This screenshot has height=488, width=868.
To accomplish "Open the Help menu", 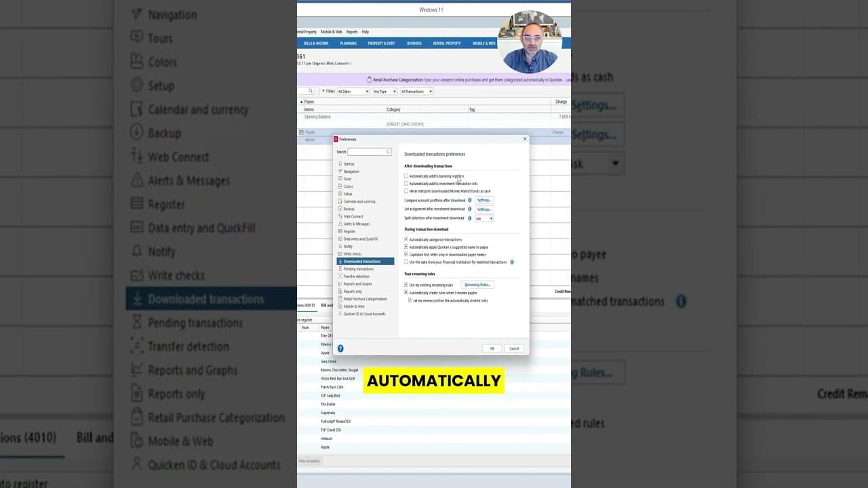I will [x=366, y=32].
